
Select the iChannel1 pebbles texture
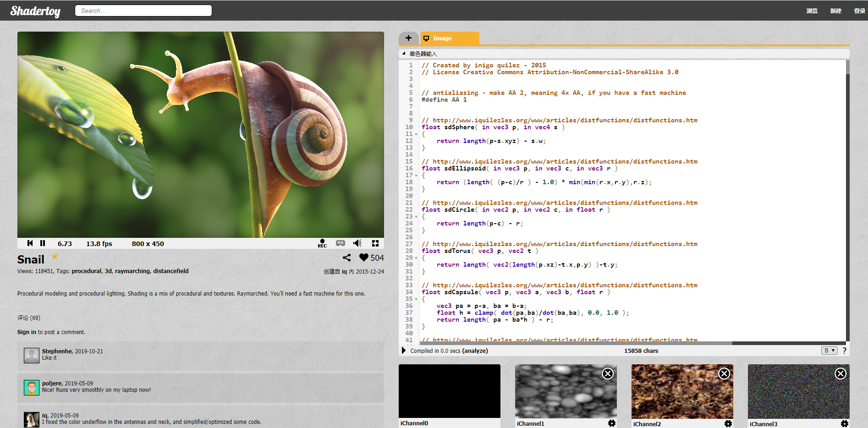[566, 391]
